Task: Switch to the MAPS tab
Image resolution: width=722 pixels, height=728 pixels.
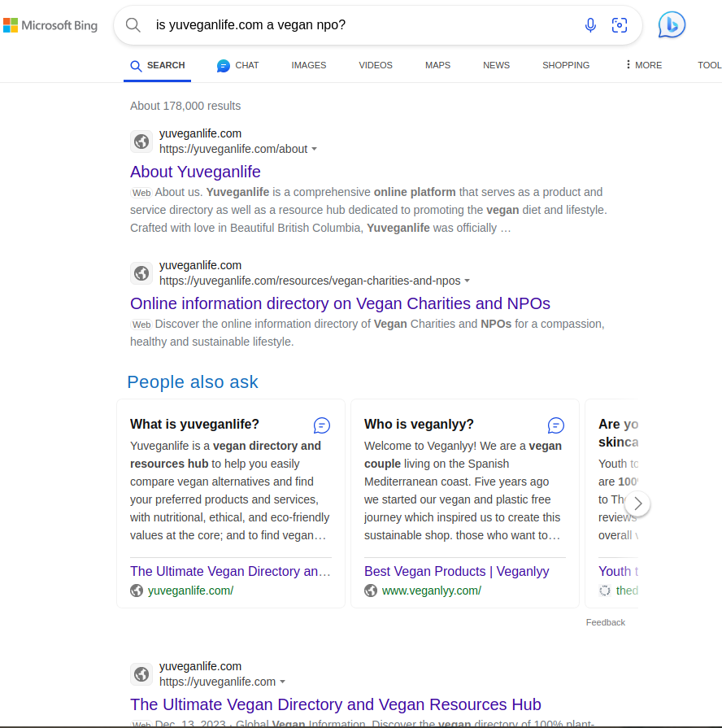Action: tap(437, 65)
